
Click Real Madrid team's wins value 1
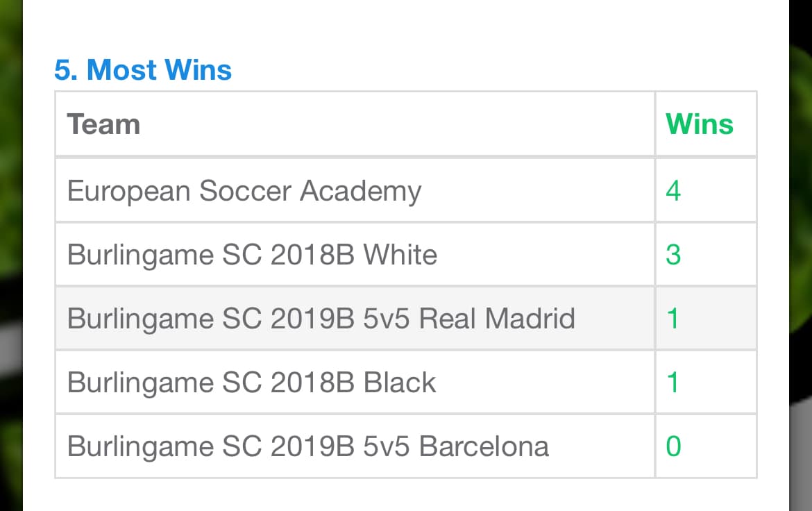coord(672,319)
